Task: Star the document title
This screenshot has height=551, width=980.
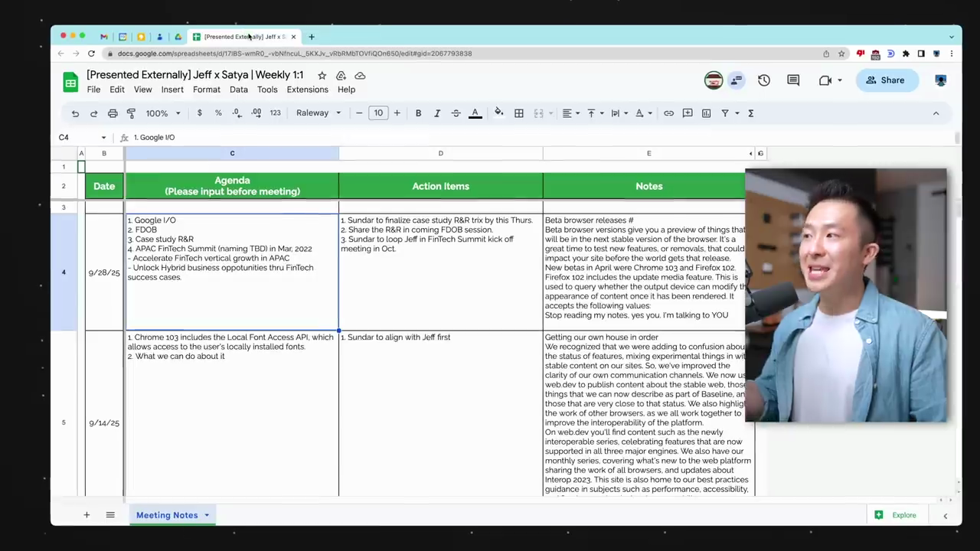Action: [x=322, y=76]
